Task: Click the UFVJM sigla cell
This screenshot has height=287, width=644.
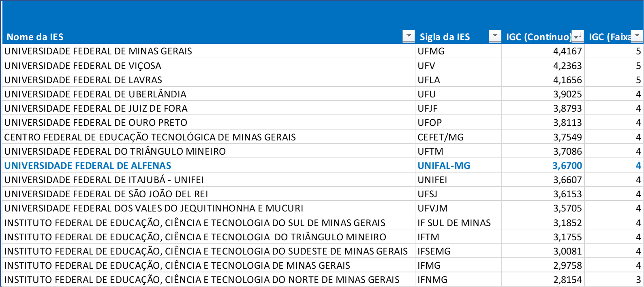Action: pos(458,208)
